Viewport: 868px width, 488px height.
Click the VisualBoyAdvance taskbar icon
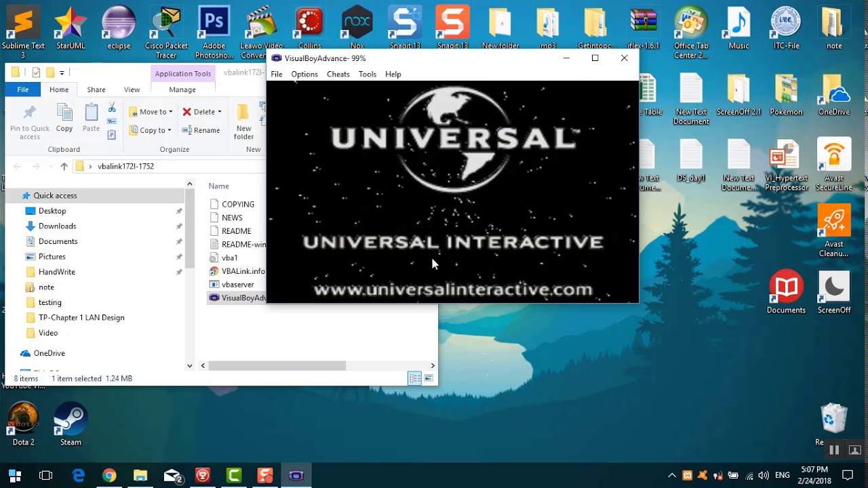pyautogui.click(x=296, y=475)
